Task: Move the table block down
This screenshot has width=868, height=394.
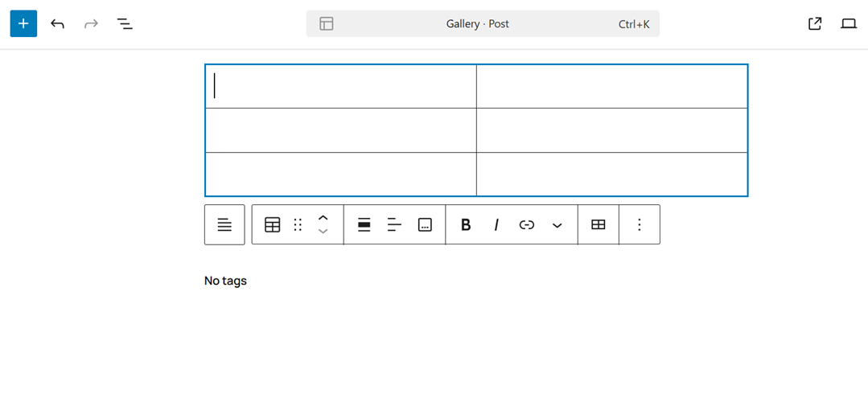Action: [323, 232]
